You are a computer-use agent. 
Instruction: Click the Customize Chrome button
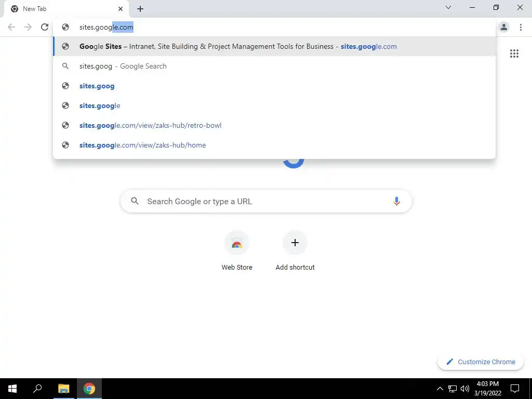coord(481,362)
